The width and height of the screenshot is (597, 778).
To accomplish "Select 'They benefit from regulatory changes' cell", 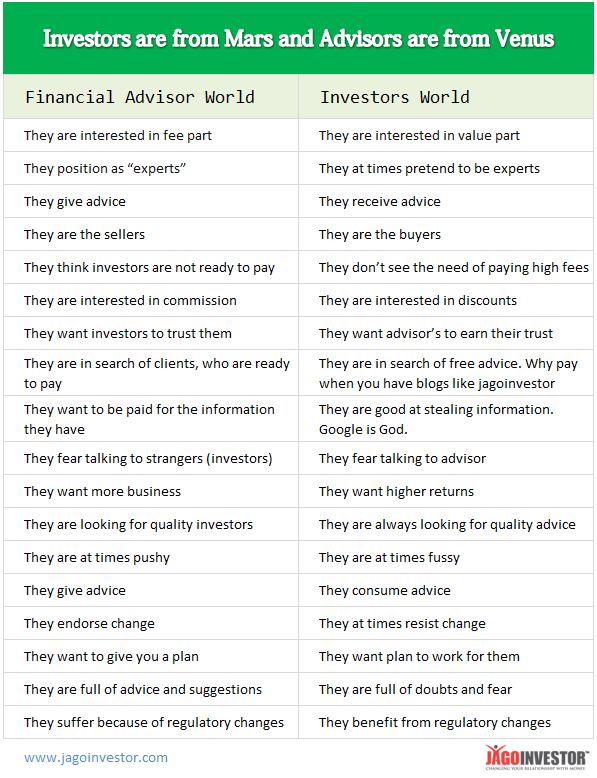I will [x=446, y=722].
